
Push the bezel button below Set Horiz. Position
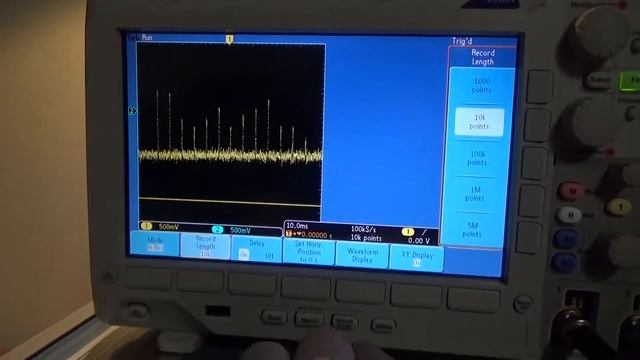[x=305, y=288]
